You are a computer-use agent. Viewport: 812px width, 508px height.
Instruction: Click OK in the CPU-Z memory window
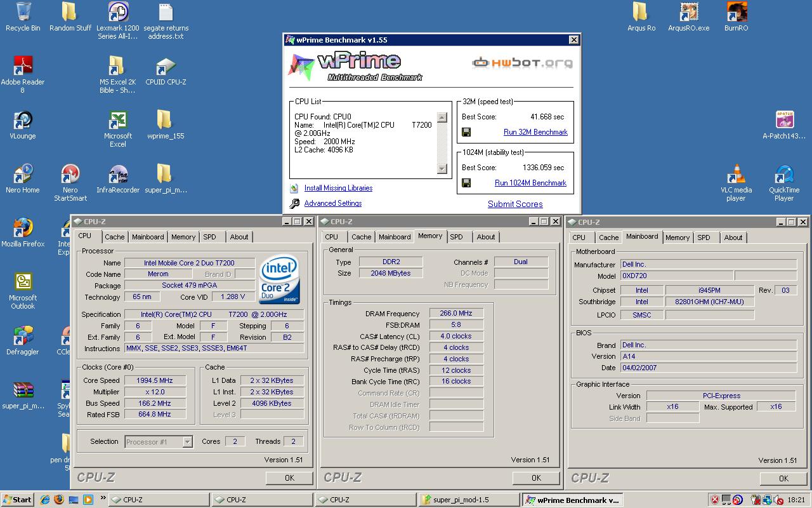(536, 478)
